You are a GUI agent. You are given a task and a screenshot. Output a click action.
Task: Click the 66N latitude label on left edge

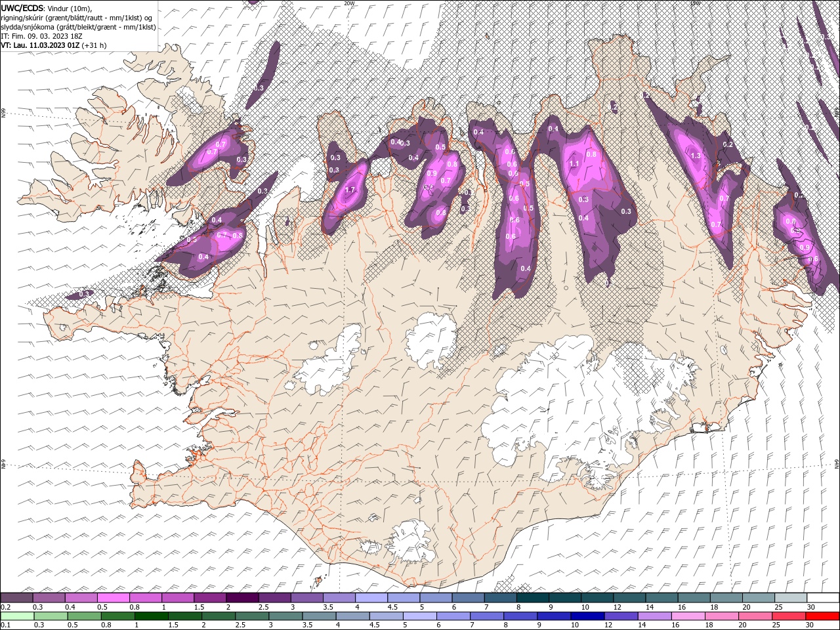pyautogui.click(x=3, y=113)
